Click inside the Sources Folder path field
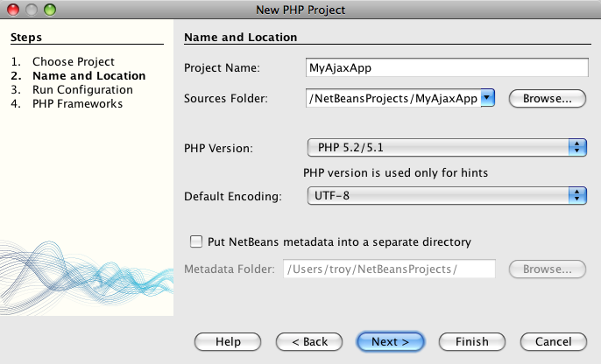601x364 pixels. coord(392,98)
